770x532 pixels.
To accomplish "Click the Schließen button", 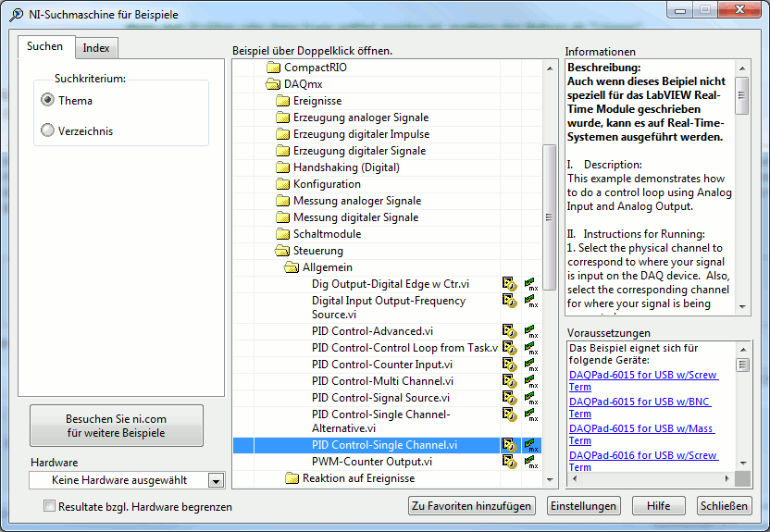I will tap(724, 506).
